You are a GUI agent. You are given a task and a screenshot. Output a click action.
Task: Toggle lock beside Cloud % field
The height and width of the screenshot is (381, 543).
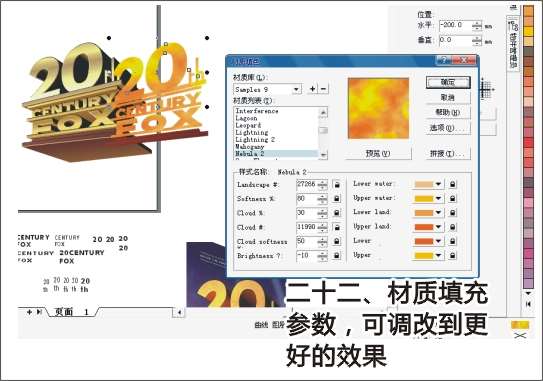pos(337,213)
